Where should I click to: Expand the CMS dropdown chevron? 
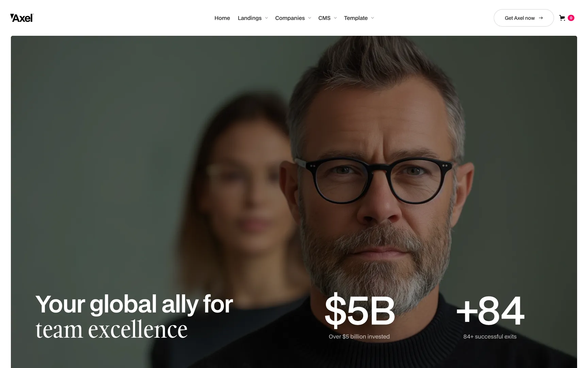pos(335,18)
